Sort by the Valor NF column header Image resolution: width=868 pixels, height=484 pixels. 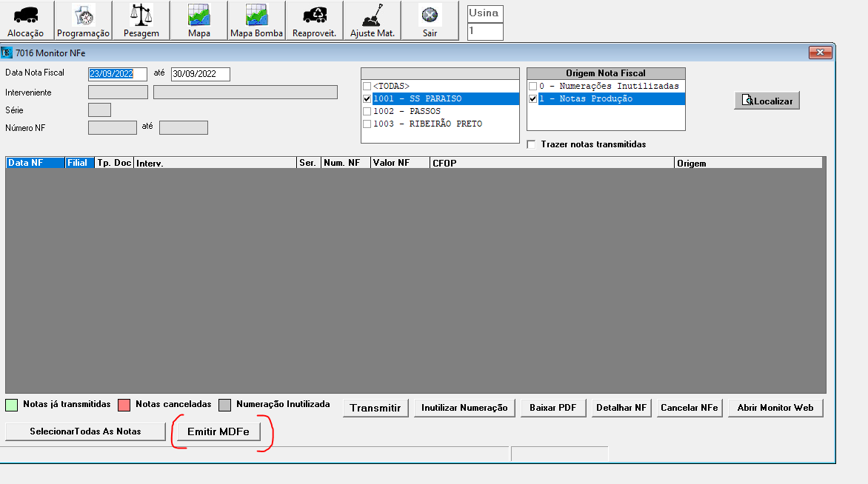[400, 163]
